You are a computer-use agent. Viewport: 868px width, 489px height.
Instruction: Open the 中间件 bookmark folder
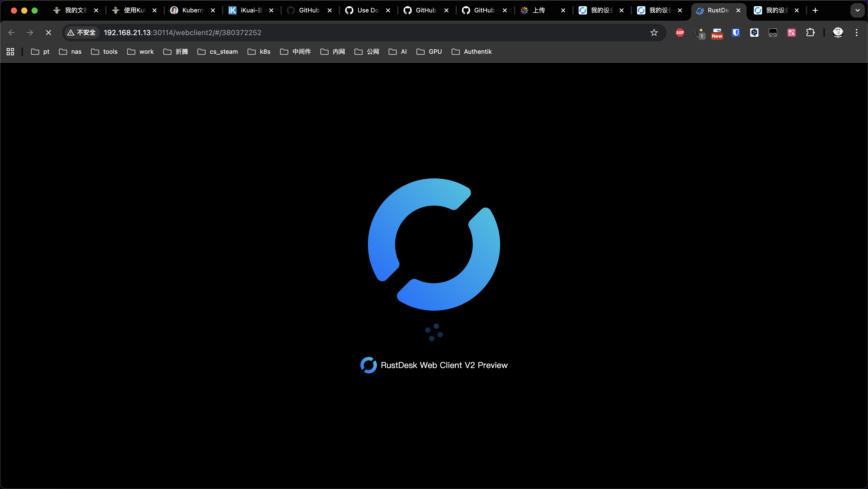tap(295, 52)
